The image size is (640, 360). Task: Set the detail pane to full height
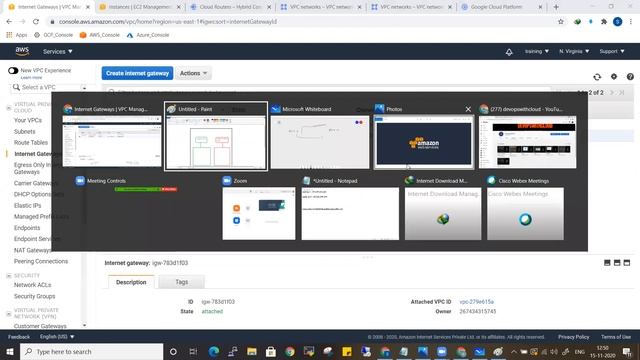tap(627, 263)
